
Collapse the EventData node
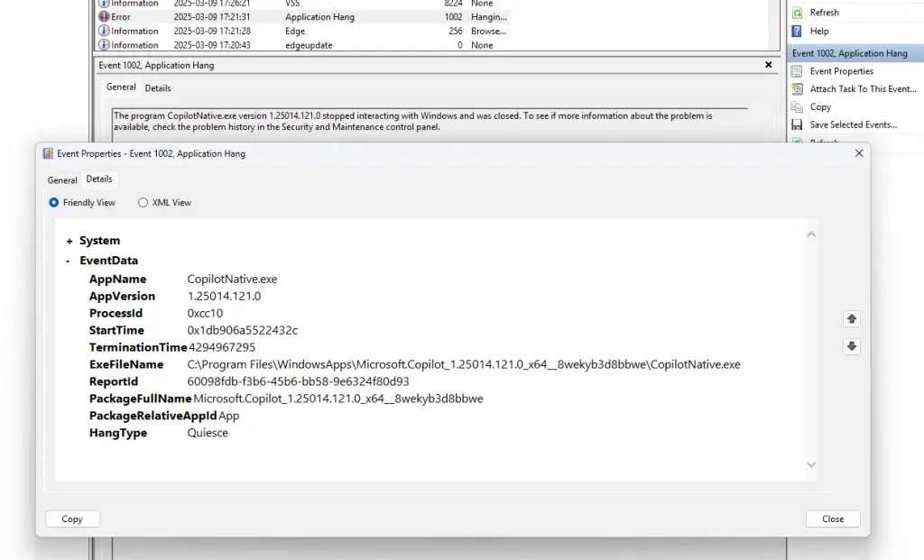(x=69, y=262)
